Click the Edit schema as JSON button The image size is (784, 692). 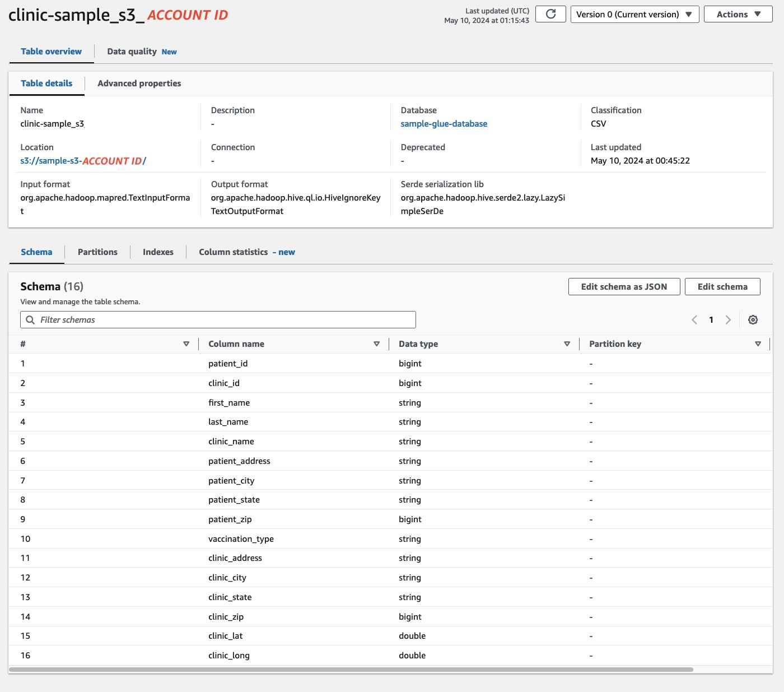click(x=624, y=286)
